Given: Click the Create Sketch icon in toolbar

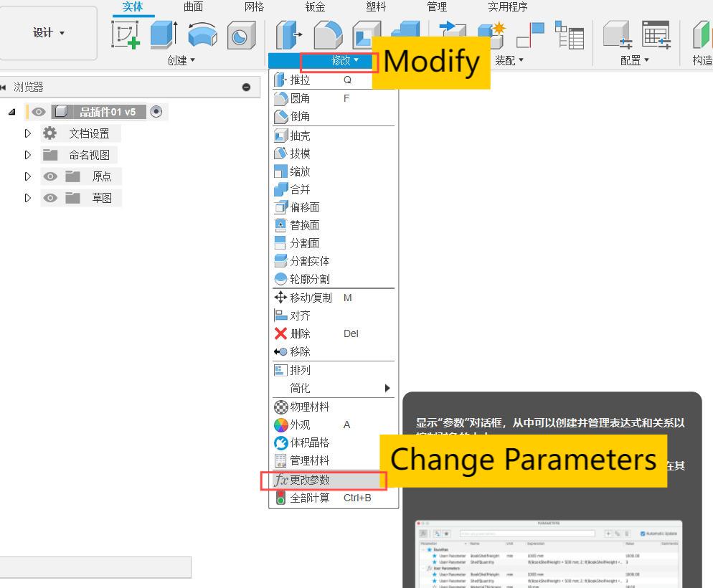Looking at the screenshot, I should 125,34.
